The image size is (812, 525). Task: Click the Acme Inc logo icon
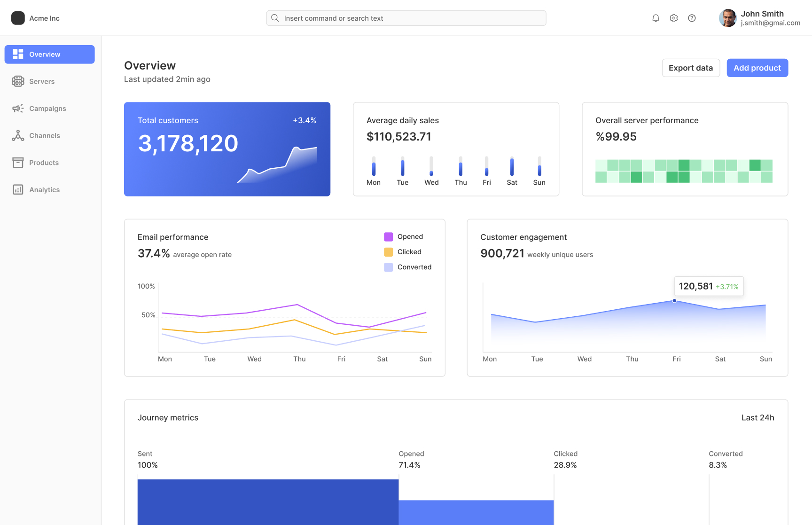coord(18,18)
